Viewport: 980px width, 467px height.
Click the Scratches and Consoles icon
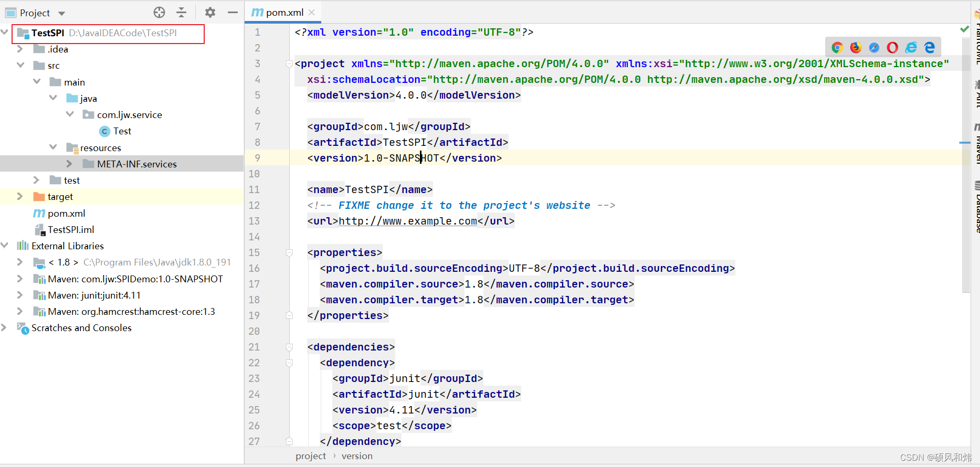[x=23, y=328]
